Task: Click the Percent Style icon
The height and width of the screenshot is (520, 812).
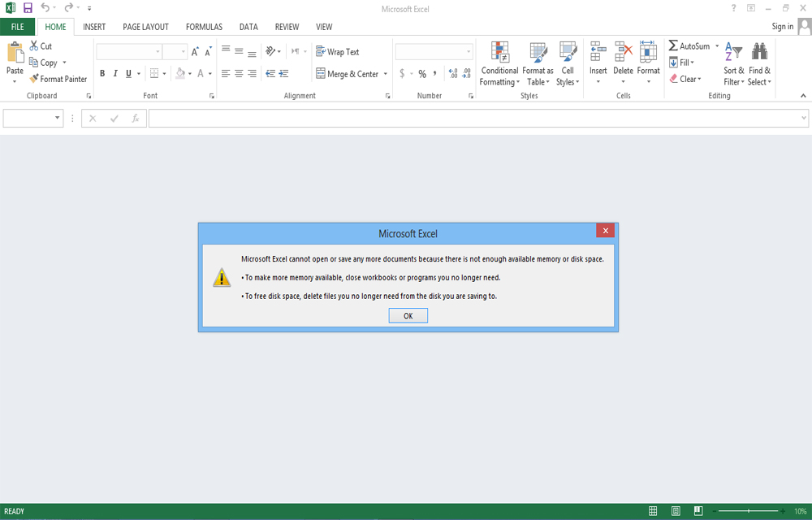Action: click(421, 73)
